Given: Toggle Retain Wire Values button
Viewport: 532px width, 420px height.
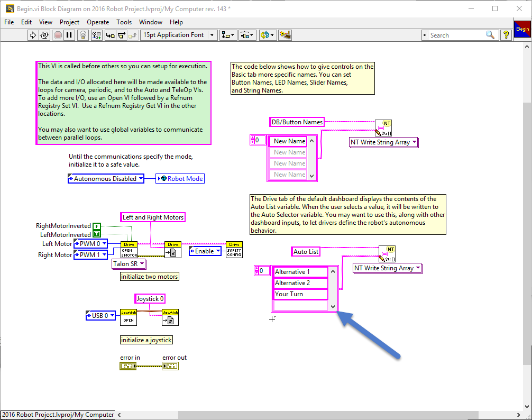Looking at the screenshot, I should pos(96,35).
